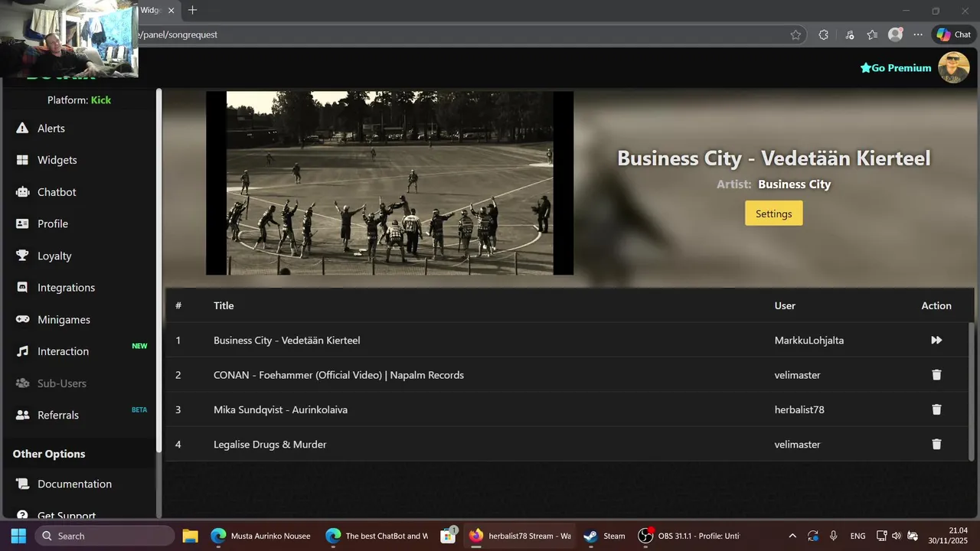980x551 pixels.
Task: Switch to OBS 31.1.1 window
Action: point(689,536)
